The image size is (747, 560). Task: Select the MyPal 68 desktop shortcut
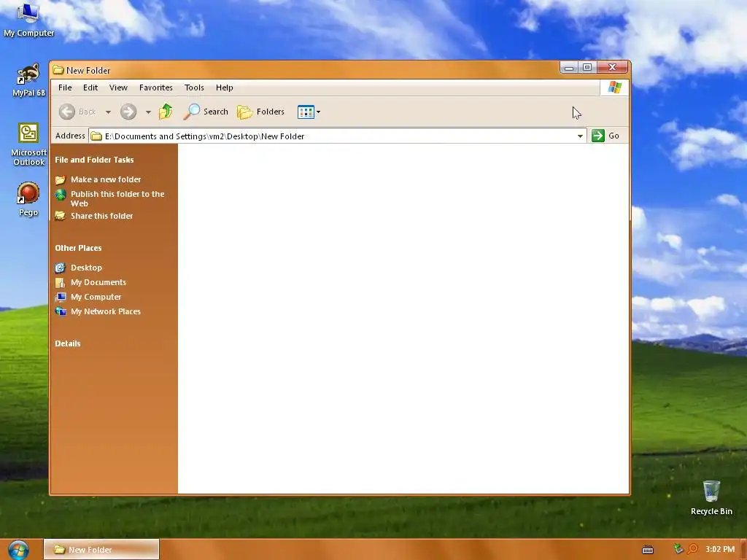point(28,80)
